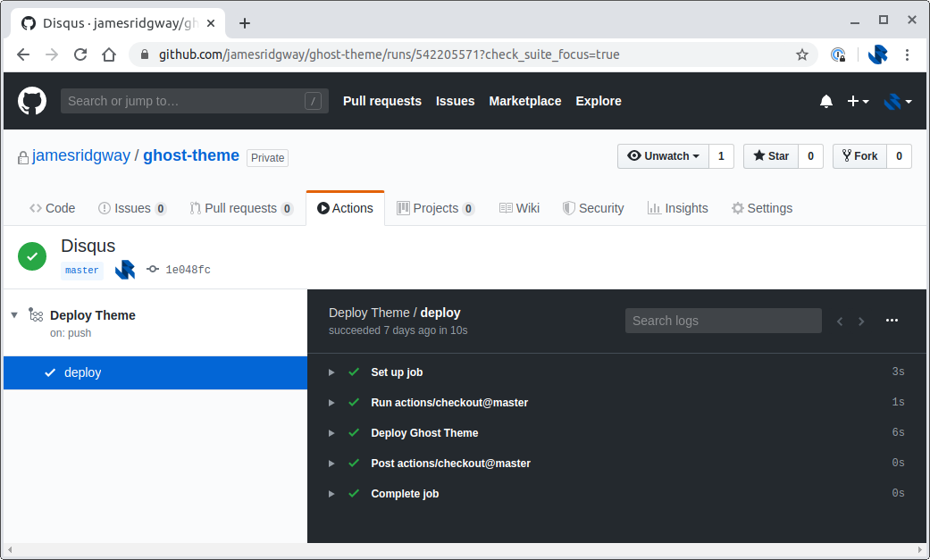The image size is (930, 560).
Task: Open the Chrome three-dot menu
Action: tap(907, 54)
